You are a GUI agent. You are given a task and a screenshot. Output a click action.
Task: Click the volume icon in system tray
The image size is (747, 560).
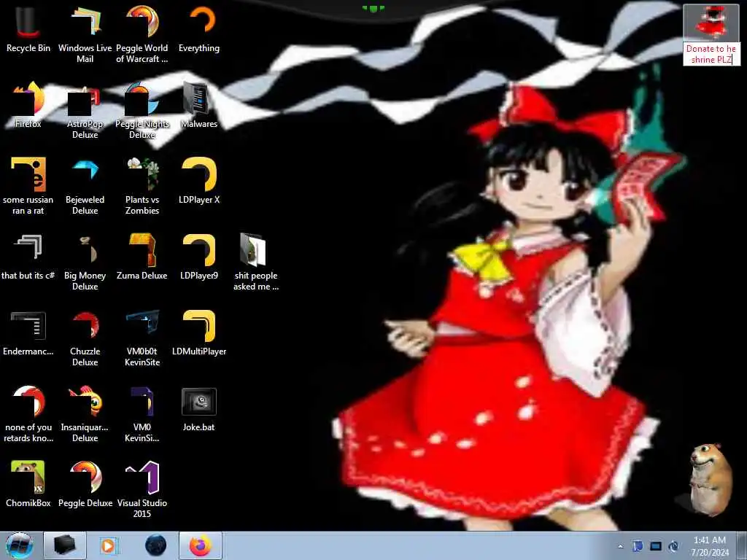click(x=673, y=546)
